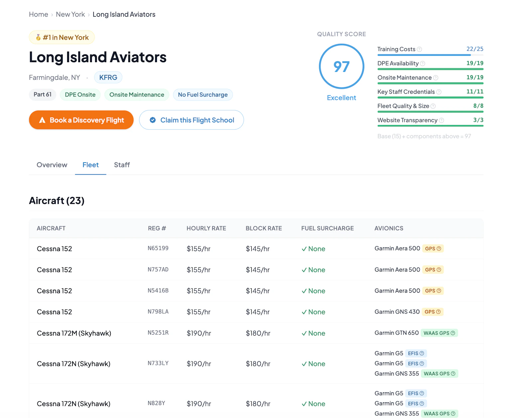
Task: Click Cessna 172M (Skyhawk) row name
Action: (74, 333)
